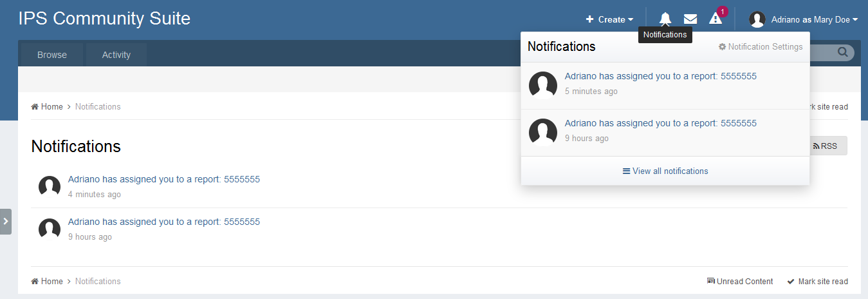
Task: Click the search magnifier icon
Action: [x=842, y=53]
